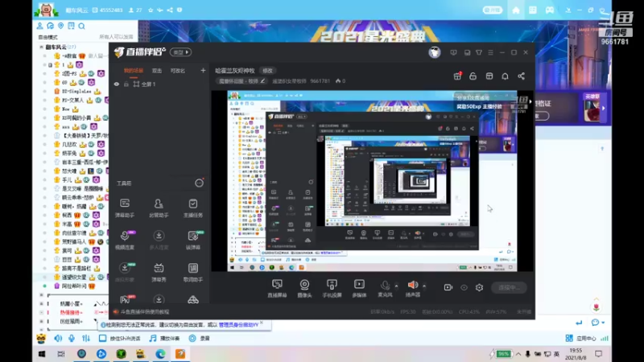Toggle the preview eye icon beside settings
The width and height of the screenshot is (644, 362).
tap(464, 288)
